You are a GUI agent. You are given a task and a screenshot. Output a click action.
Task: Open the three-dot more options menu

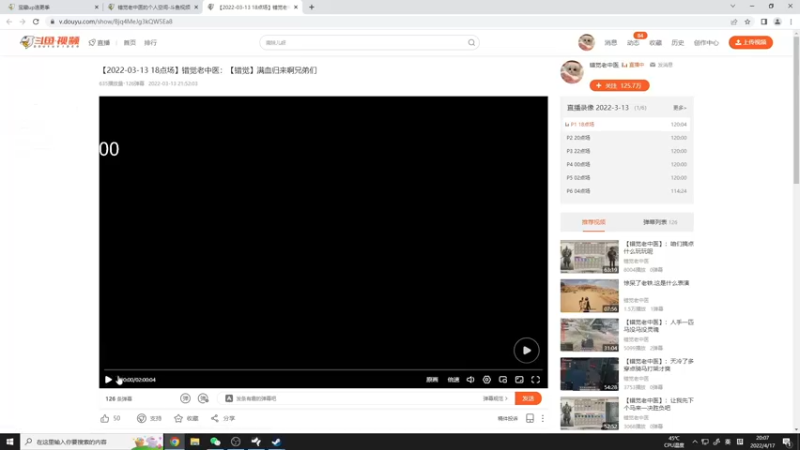coord(542,418)
